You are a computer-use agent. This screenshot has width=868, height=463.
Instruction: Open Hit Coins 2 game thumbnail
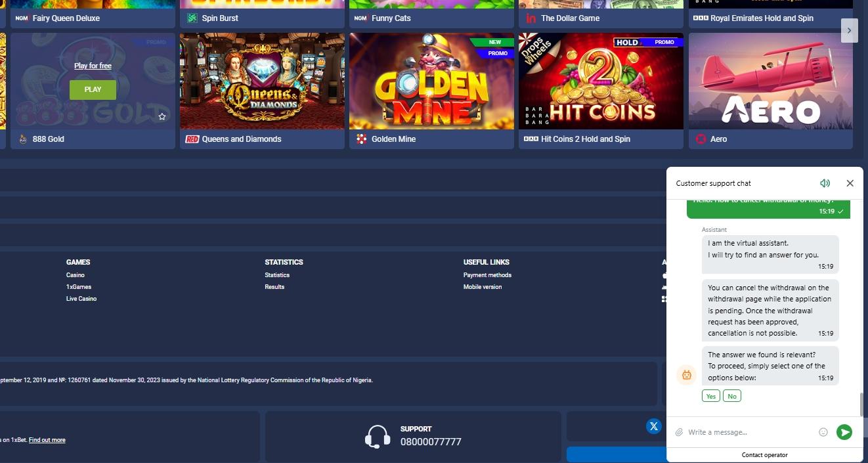click(601, 81)
